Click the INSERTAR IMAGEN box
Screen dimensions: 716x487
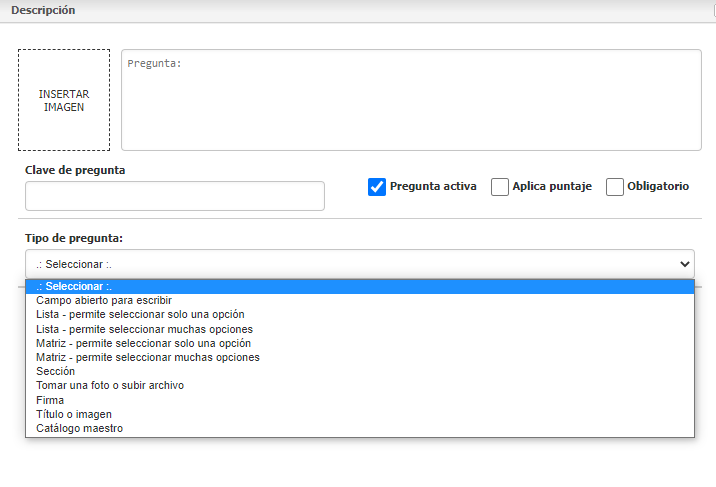pyautogui.click(x=64, y=100)
